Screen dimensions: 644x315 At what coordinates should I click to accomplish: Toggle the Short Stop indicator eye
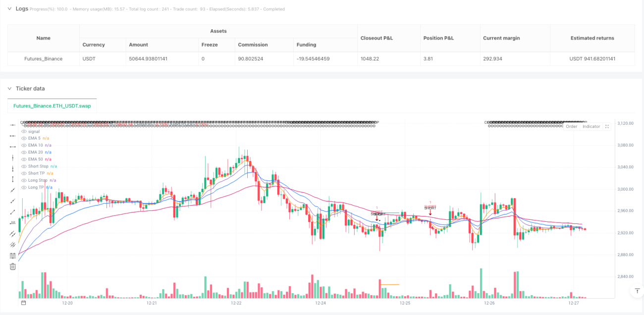pos(24,166)
